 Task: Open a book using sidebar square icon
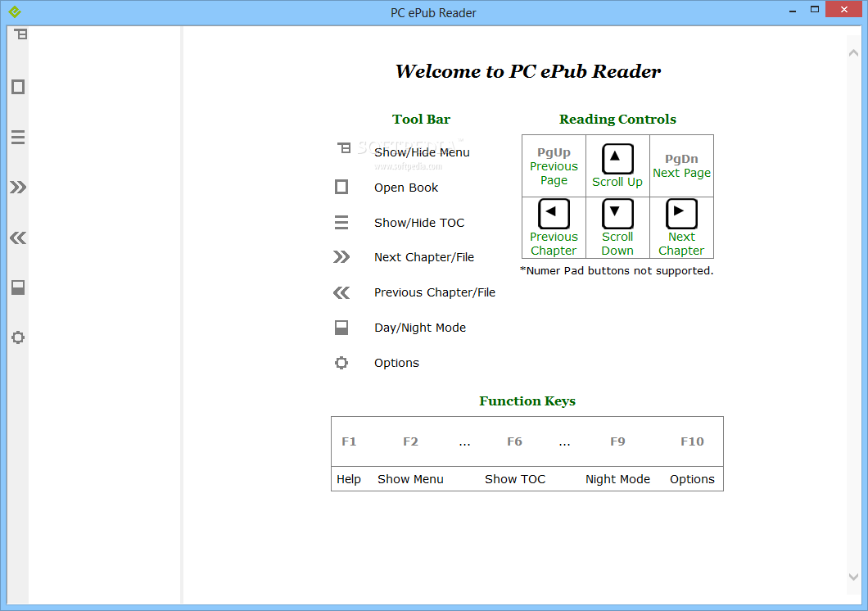18,87
